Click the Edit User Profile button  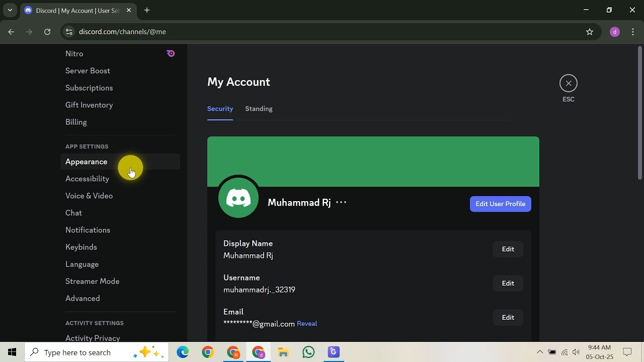[500, 204]
